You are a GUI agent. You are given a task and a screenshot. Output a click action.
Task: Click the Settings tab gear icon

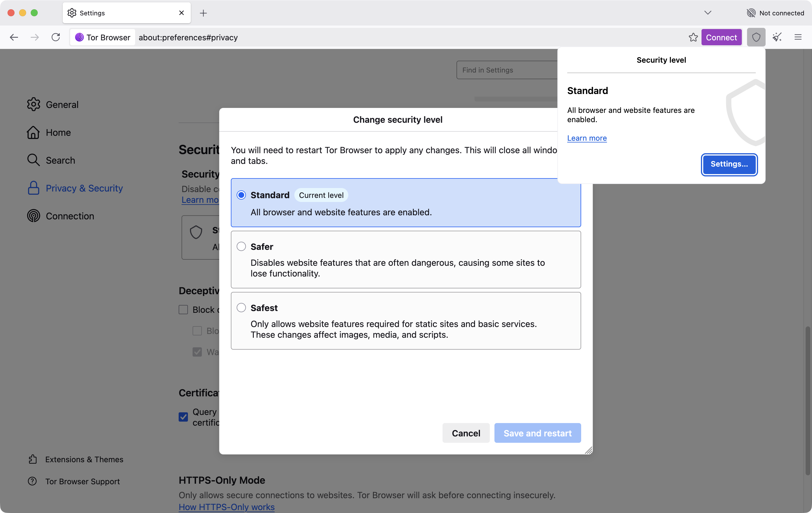pyautogui.click(x=72, y=13)
